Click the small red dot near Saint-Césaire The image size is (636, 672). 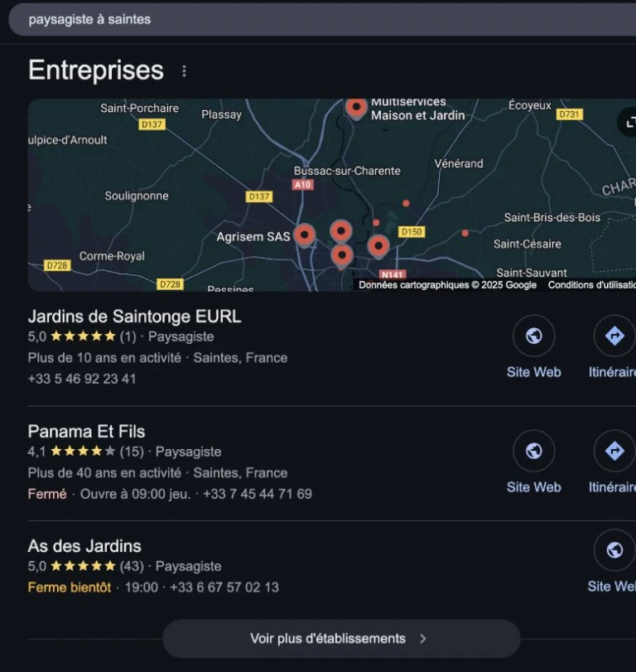coord(465,233)
